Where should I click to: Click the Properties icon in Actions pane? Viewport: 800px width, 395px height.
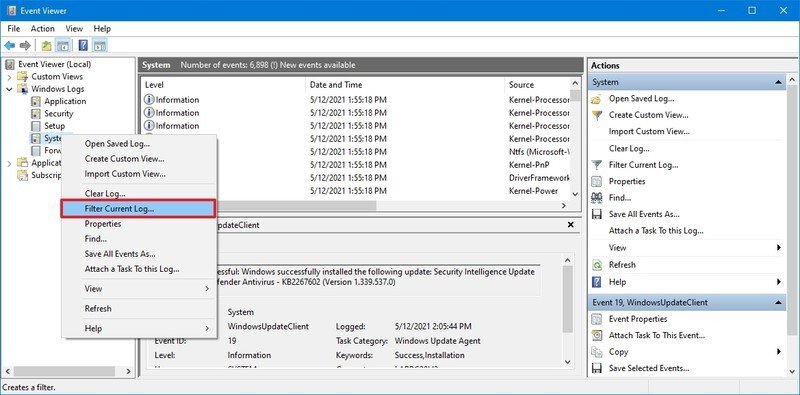[596, 181]
